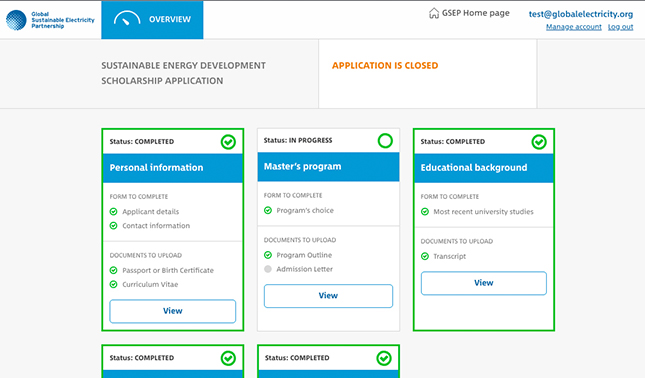The image size is (645, 378).
Task: Click the empty status circle on Master's program card
Action: 385,141
